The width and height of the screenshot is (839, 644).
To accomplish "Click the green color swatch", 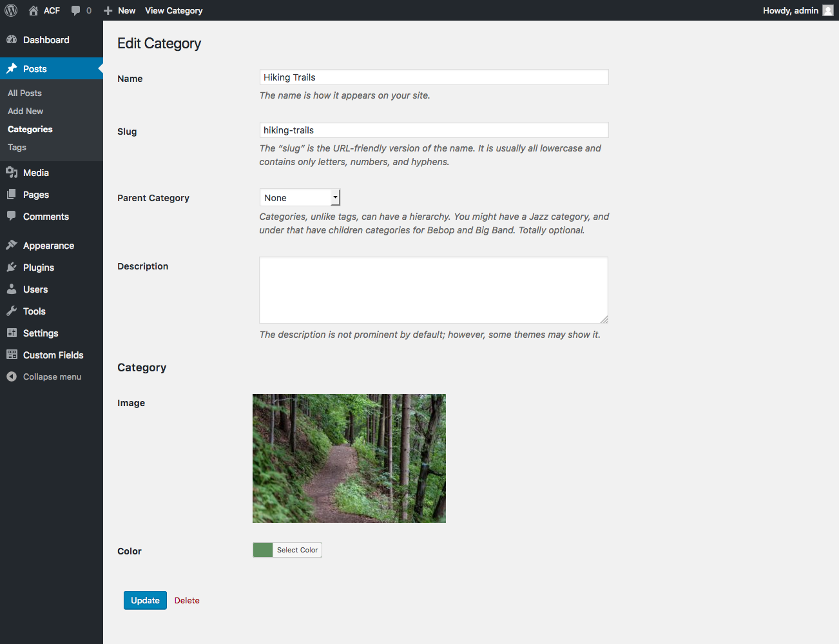I will [x=262, y=550].
